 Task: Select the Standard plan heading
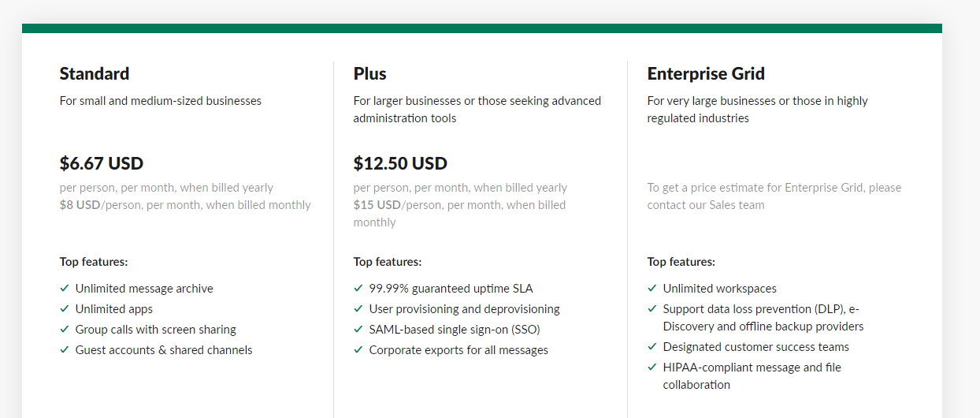point(95,74)
